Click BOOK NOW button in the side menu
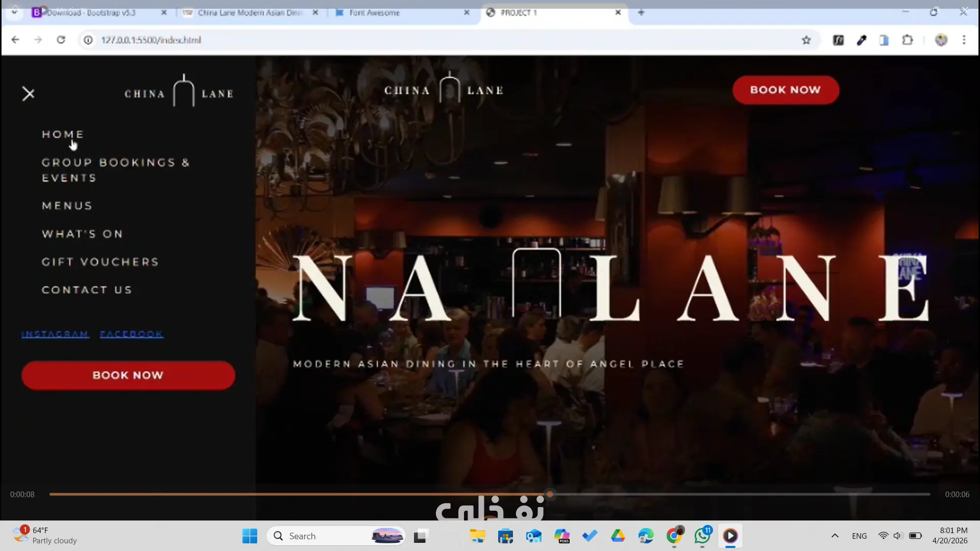 pyautogui.click(x=128, y=375)
